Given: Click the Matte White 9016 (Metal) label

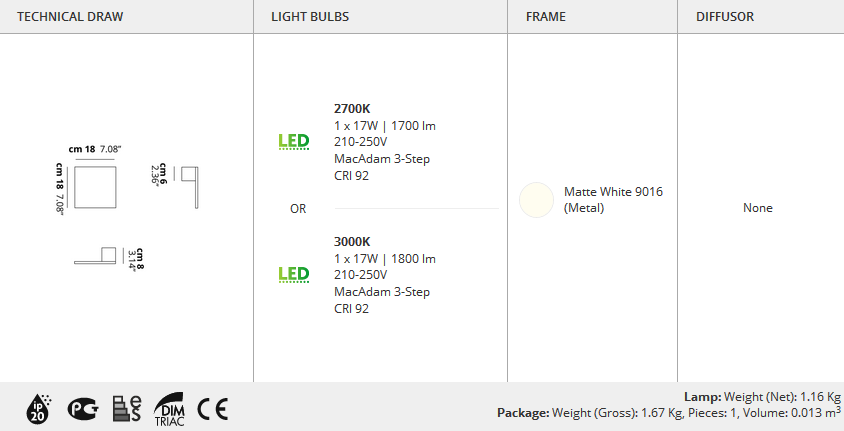Looking at the screenshot, I should (613, 200).
